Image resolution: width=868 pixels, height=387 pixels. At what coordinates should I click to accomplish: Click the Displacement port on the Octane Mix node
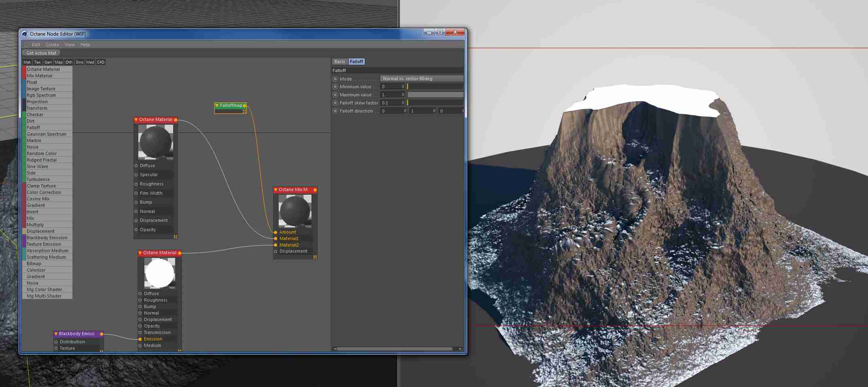tap(275, 251)
